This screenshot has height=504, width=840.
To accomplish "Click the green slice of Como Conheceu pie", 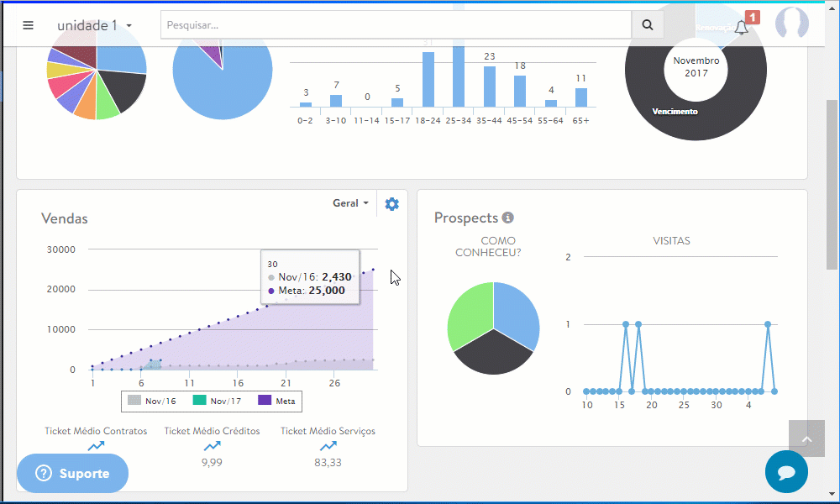I will (x=467, y=314).
